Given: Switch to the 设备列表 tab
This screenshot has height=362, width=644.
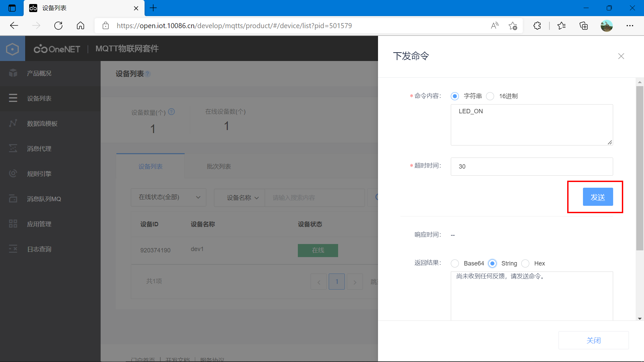Looking at the screenshot, I should (150, 166).
